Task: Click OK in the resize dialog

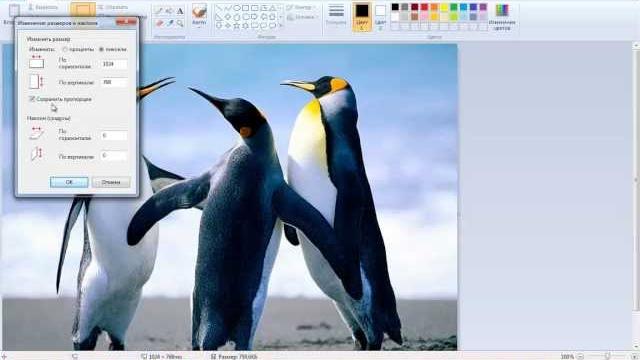Action: [69, 182]
